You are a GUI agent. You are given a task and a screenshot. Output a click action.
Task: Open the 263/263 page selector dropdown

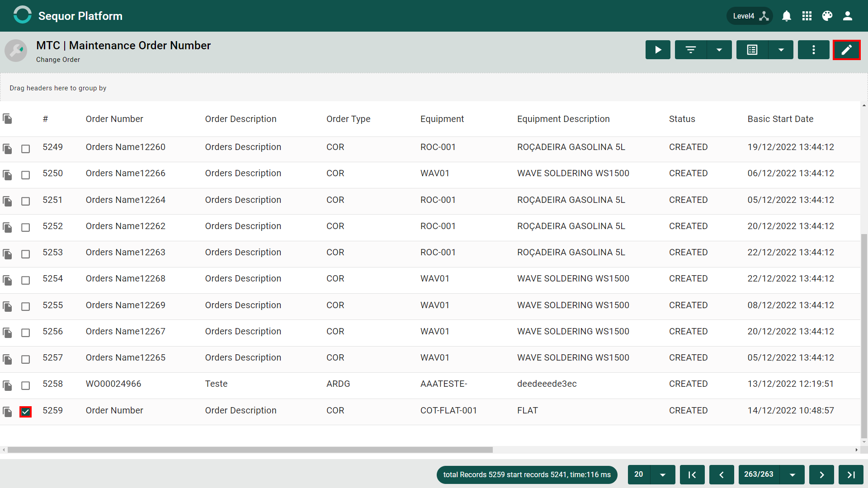click(793, 474)
